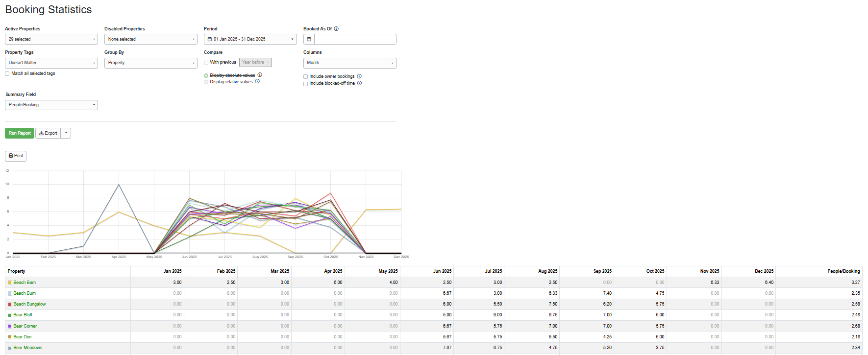This screenshot has height=355, width=868.
Task: Sort table by Aug 2025 column header
Action: [x=547, y=271]
